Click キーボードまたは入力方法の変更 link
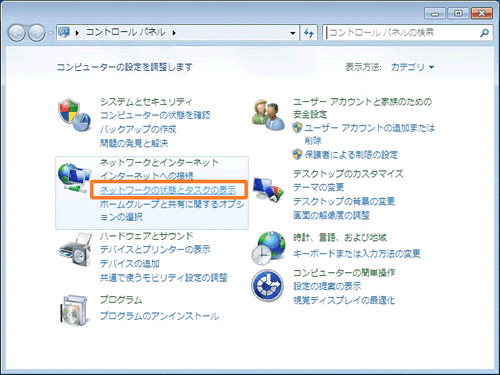The width and height of the screenshot is (500, 375). pyautogui.click(x=357, y=254)
